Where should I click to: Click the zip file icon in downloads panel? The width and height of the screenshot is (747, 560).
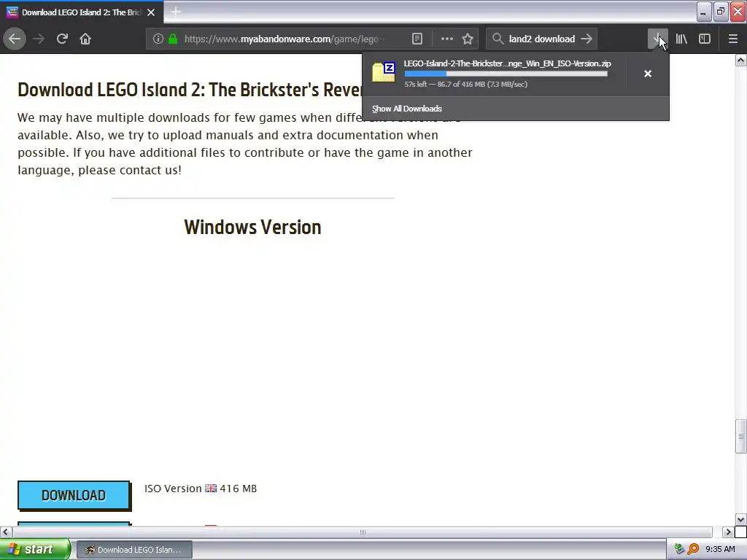click(x=384, y=72)
